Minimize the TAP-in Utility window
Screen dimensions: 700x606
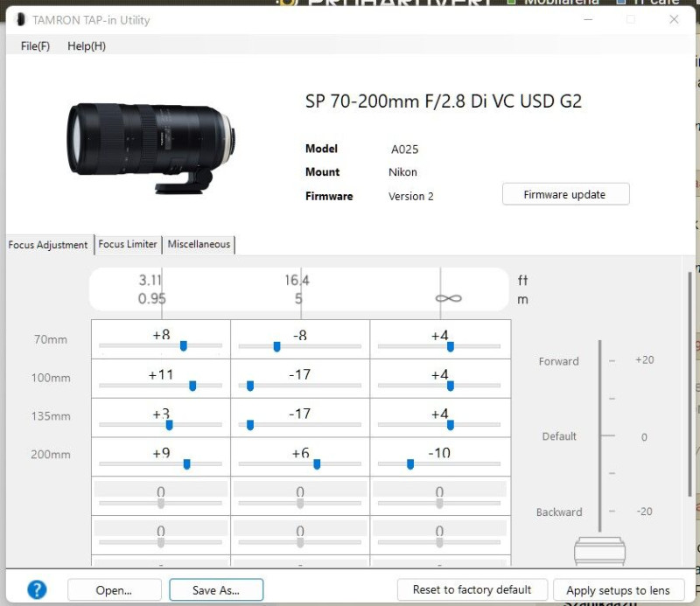[588, 19]
